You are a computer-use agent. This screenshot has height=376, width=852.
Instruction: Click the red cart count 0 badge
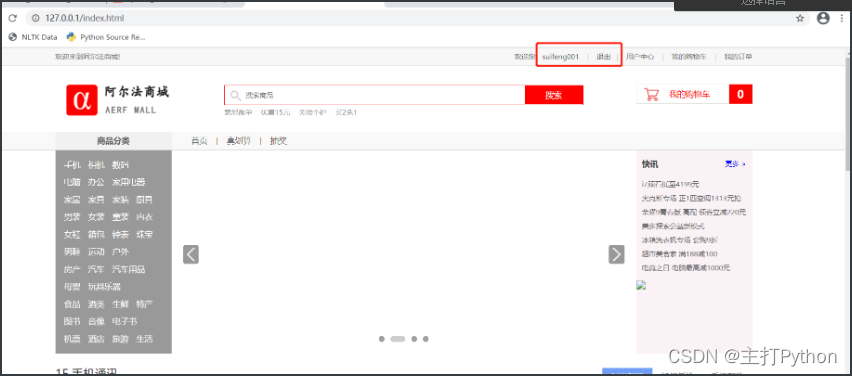click(x=741, y=95)
